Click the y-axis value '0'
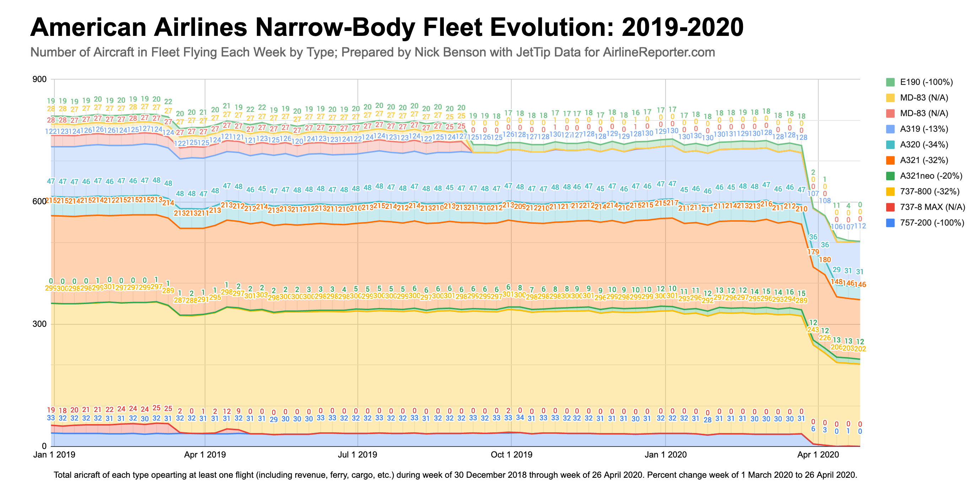 tap(44, 446)
